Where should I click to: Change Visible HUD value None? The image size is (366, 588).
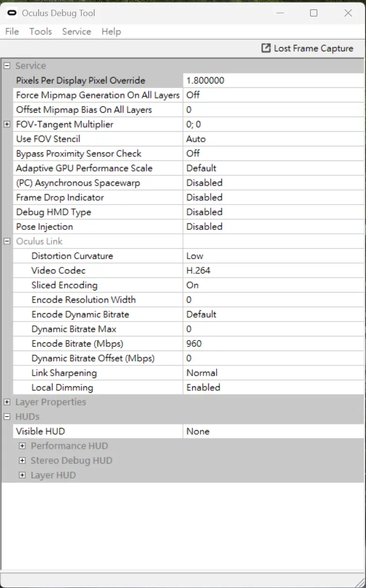pos(274,431)
